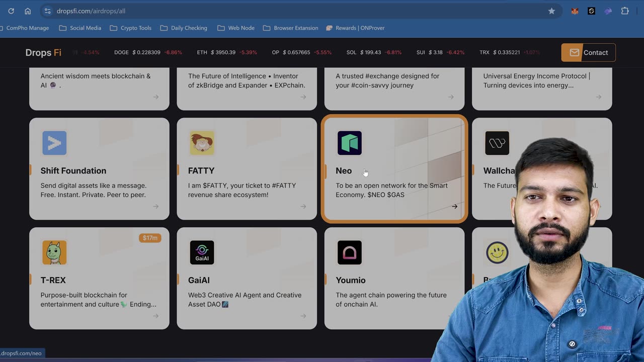
Task: Open the Shift Foundation title
Action: coord(73,171)
